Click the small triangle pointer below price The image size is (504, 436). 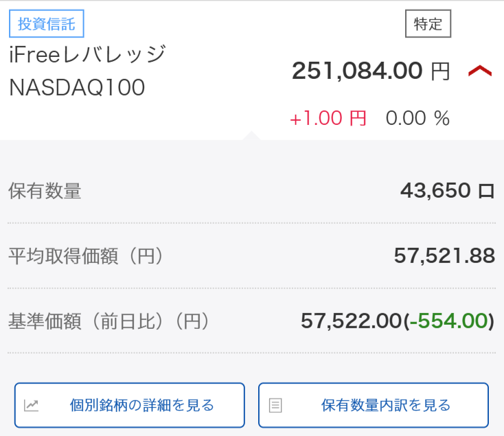252,135
